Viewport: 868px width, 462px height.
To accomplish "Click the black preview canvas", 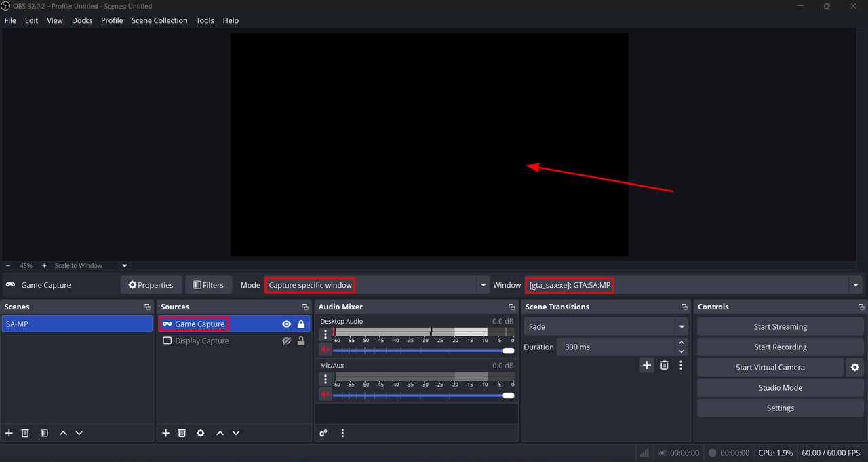I will point(429,145).
